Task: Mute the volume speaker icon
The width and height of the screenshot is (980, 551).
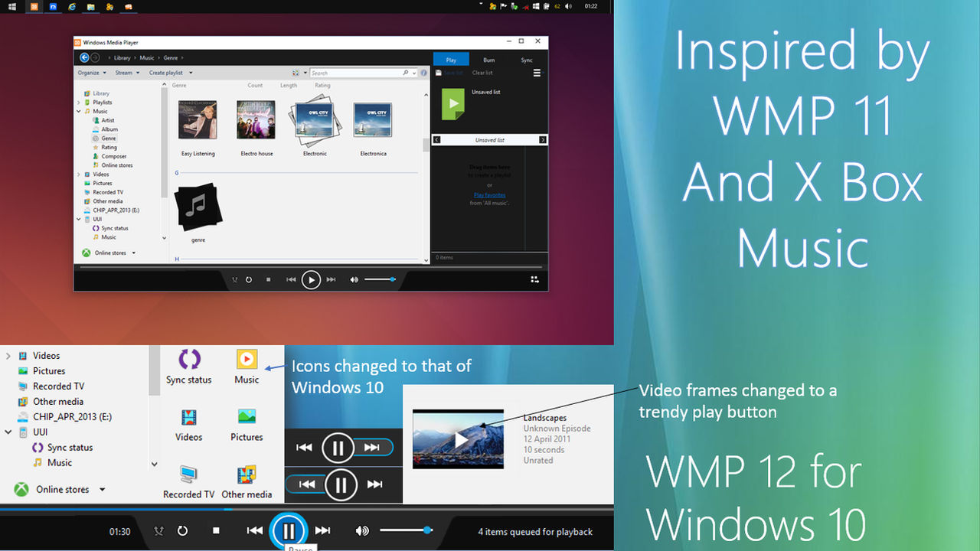Action: tap(354, 279)
